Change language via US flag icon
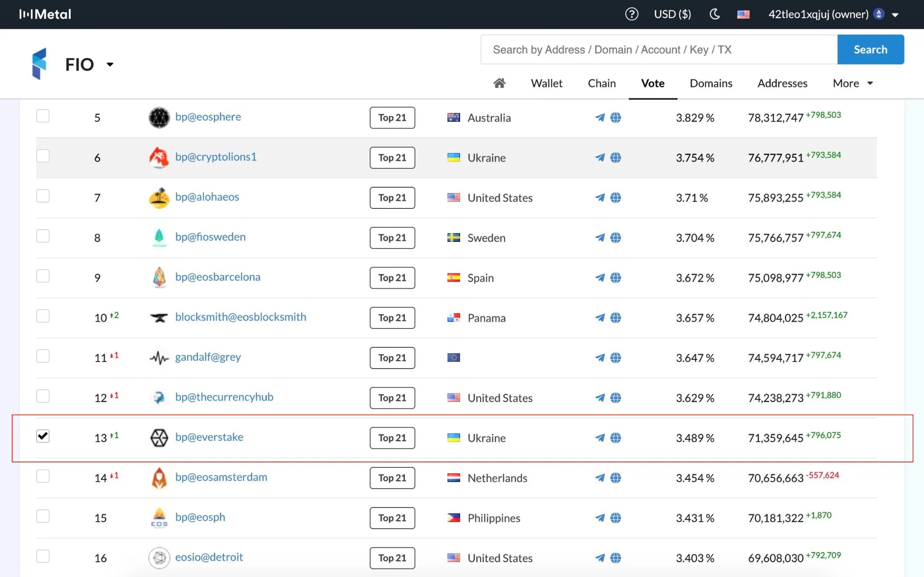The image size is (924, 577). tap(743, 14)
